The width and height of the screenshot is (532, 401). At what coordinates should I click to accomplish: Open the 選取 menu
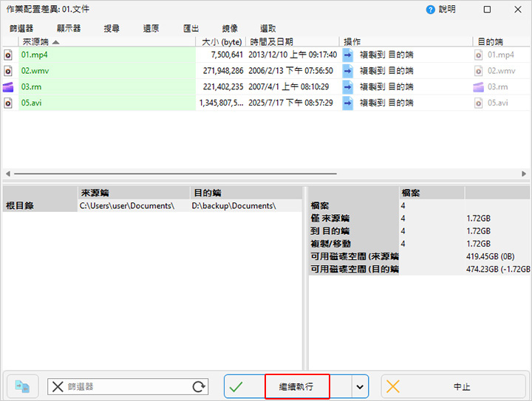point(268,29)
